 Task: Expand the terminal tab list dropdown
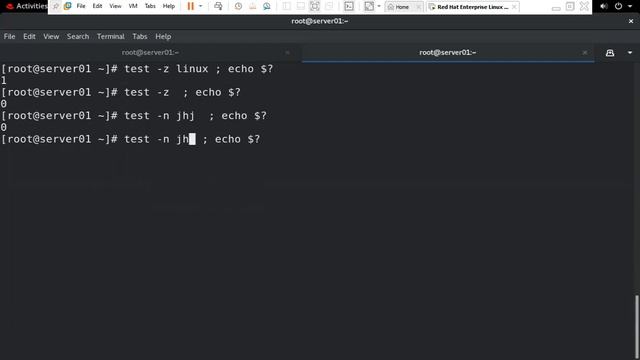click(x=630, y=53)
